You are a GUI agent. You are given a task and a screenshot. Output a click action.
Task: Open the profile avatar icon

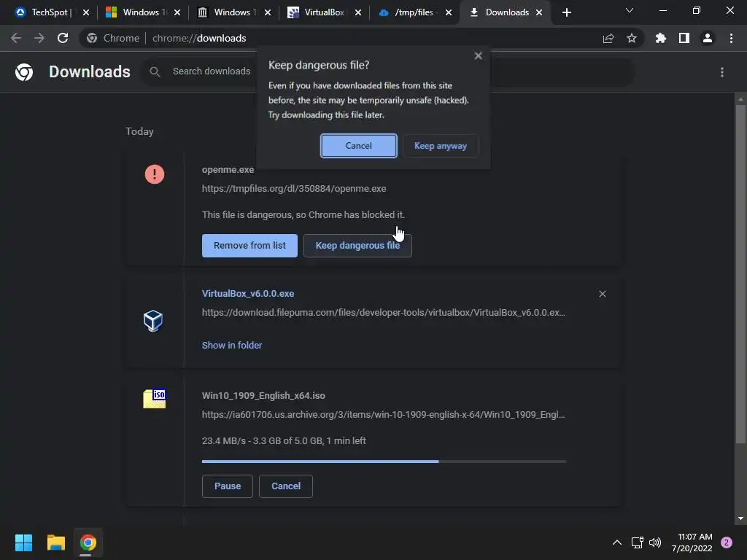click(x=708, y=38)
